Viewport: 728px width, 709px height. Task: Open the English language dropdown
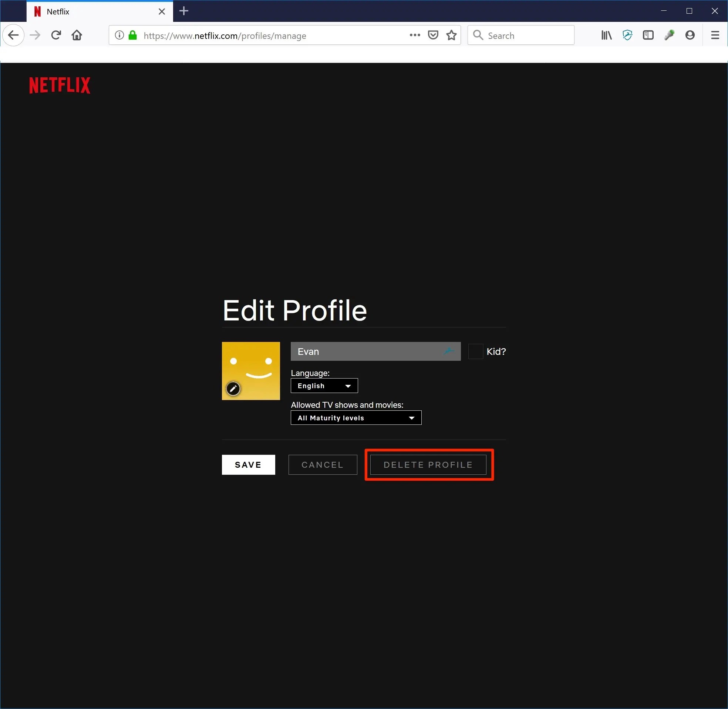coord(324,386)
